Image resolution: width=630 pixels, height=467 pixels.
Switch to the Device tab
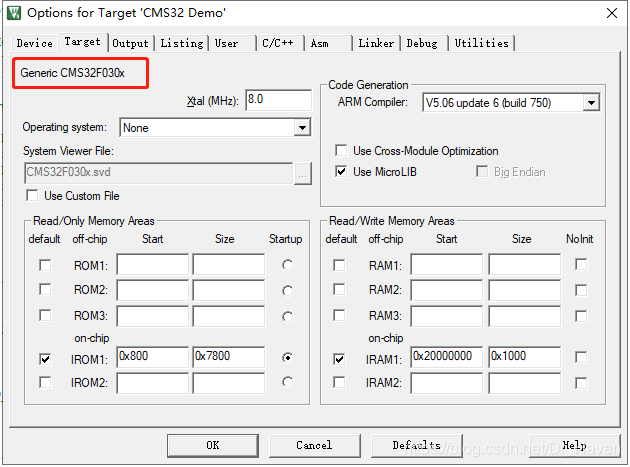(35, 43)
